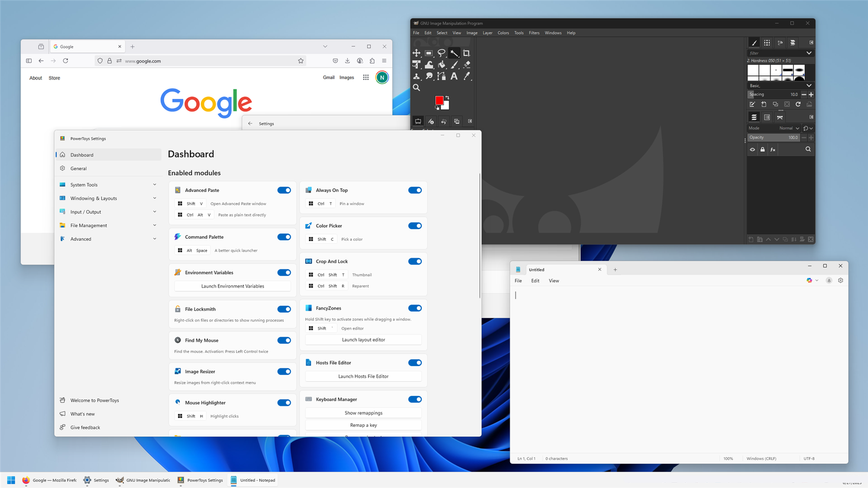Select the Crop tool in GIMP
This screenshot has height=488, width=868.
[x=467, y=53]
